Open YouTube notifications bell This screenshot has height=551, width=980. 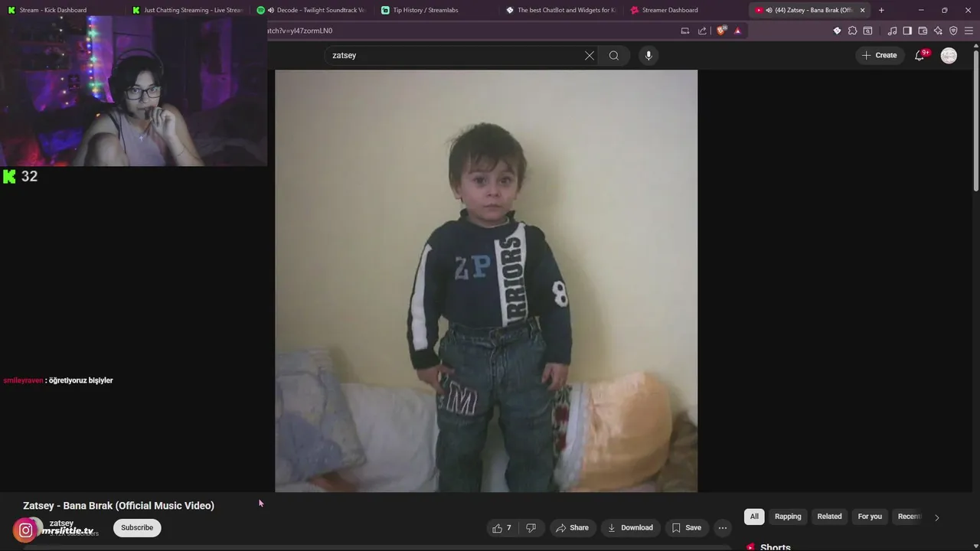(920, 55)
